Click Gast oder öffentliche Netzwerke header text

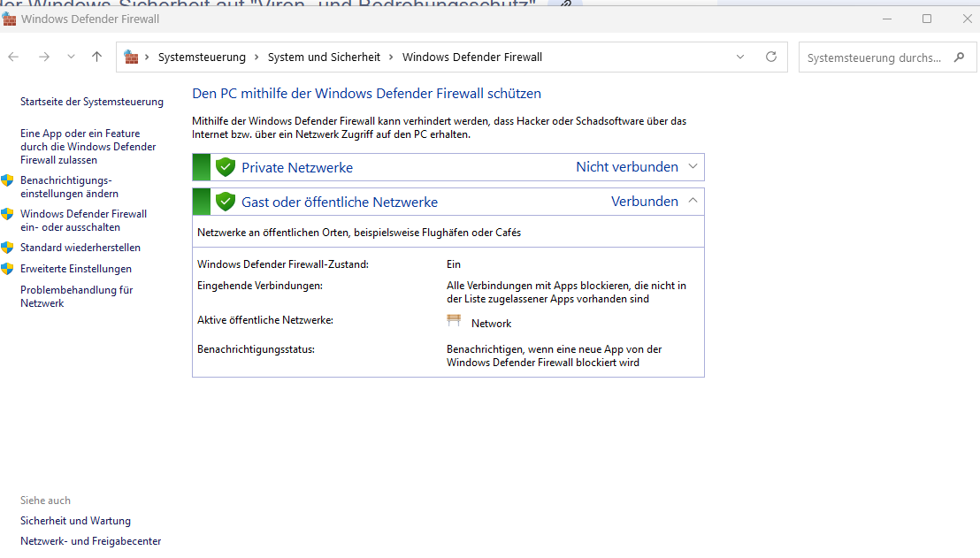coord(340,203)
